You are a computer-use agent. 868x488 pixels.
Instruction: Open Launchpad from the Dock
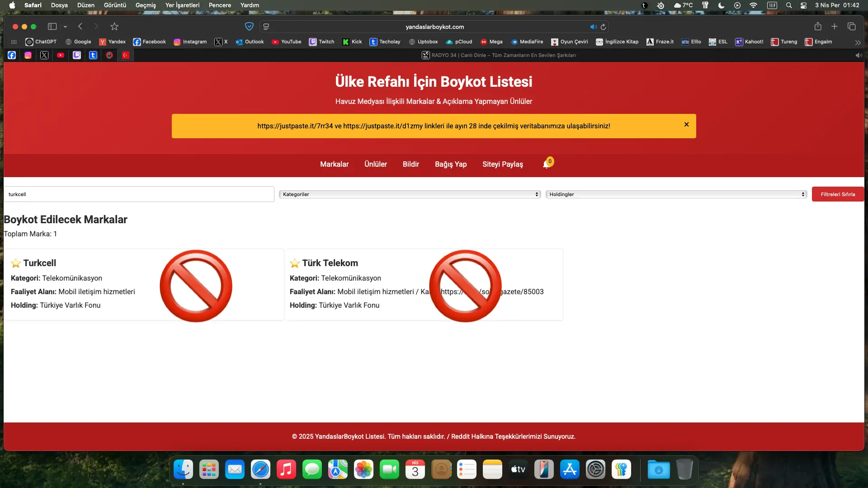[x=209, y=470]
